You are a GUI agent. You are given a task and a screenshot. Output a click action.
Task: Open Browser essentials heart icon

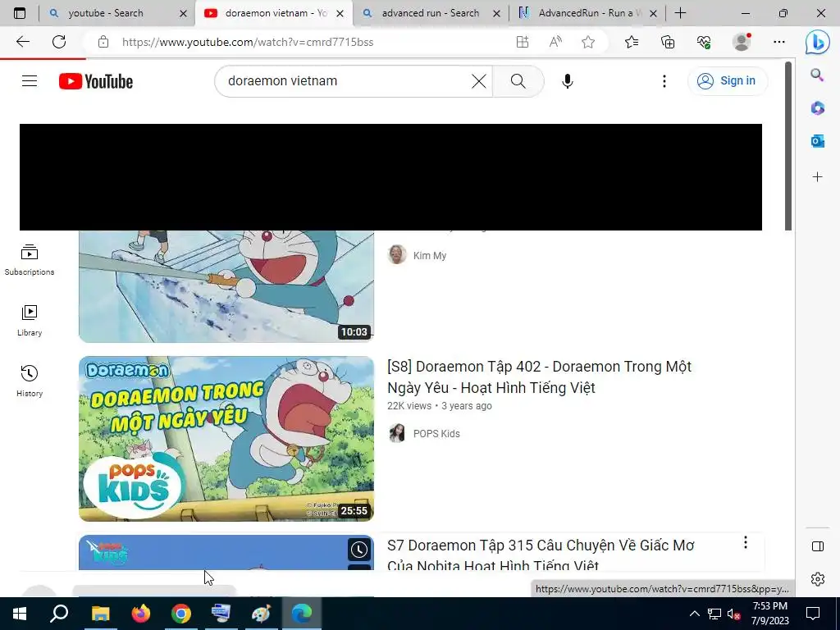(704, 42)
